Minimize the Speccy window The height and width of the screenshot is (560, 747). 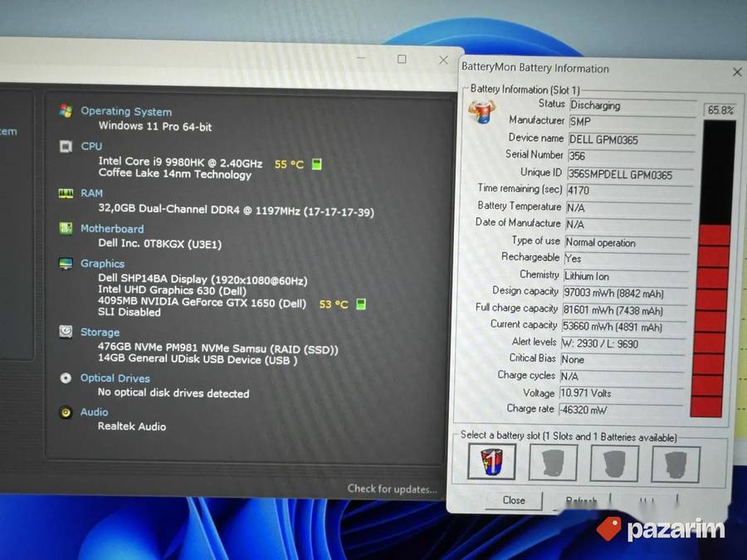(361, 58)
